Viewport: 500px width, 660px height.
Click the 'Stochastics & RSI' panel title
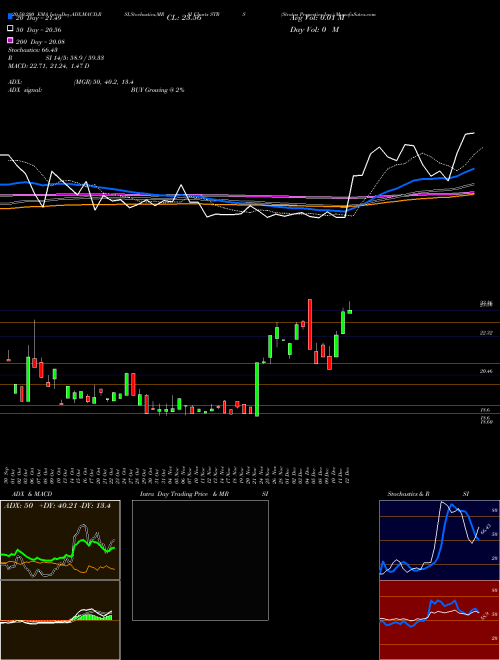click(x=428, y=494)
